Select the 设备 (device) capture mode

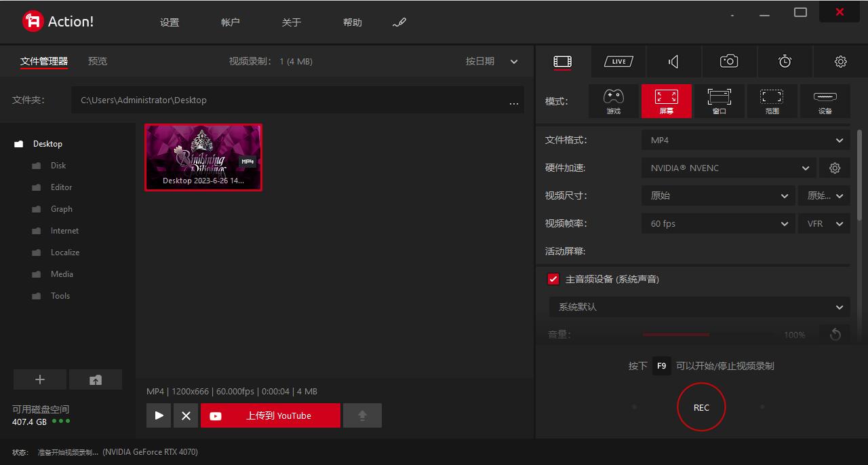[x=825, y=100]
